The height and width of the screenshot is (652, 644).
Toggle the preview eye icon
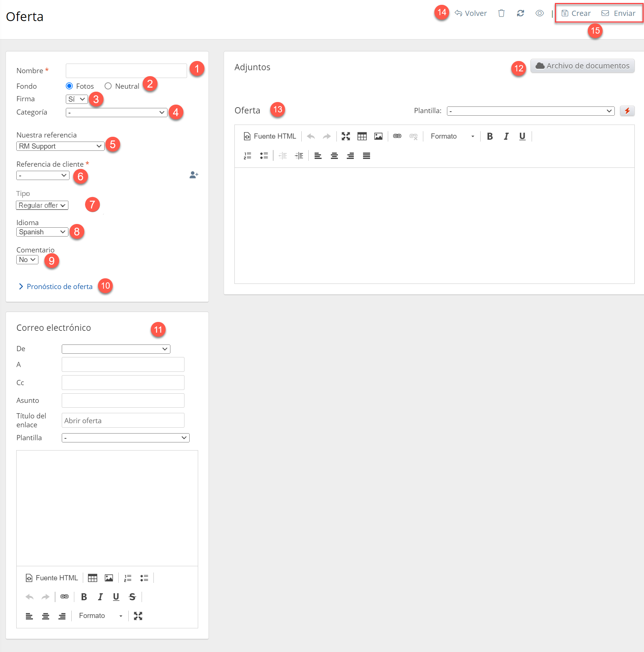pyautogui.click(x=539, y=13)
